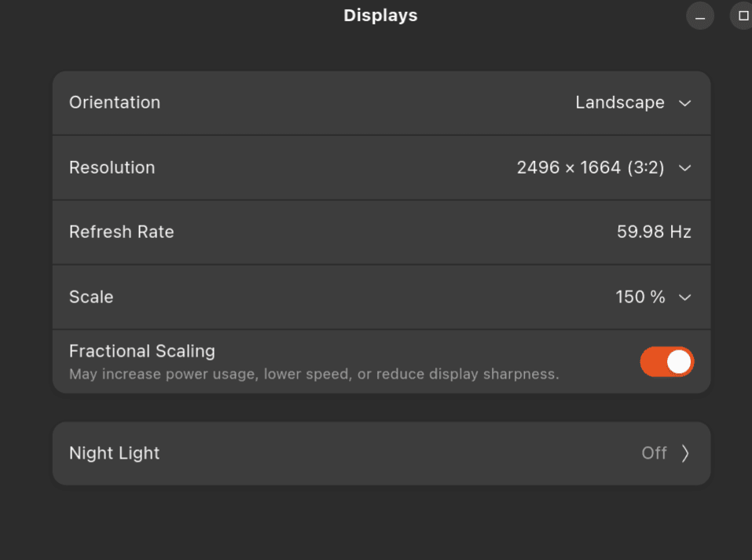Select the Resolution label text
Screen dimensions: 752x560
click(112, 168)
